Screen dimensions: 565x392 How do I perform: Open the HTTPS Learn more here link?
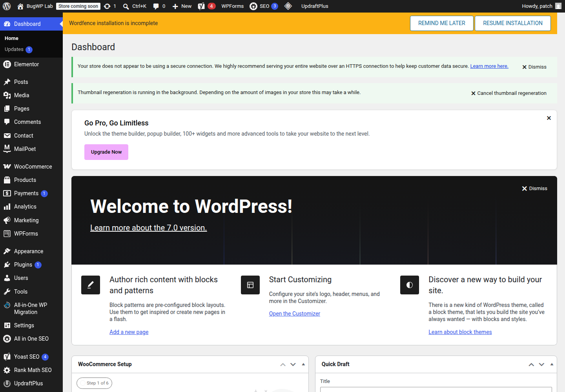[489, 66]
